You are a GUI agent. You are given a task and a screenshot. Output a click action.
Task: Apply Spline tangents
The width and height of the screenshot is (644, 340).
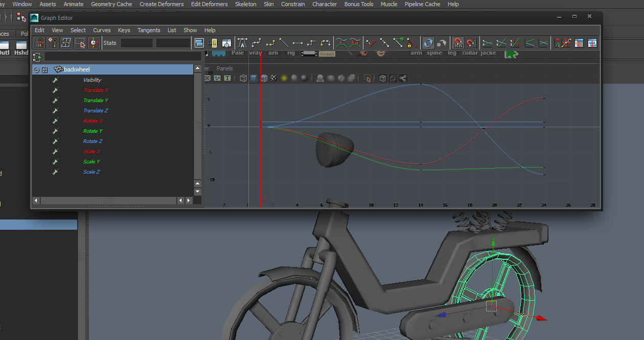coord(257,43)
